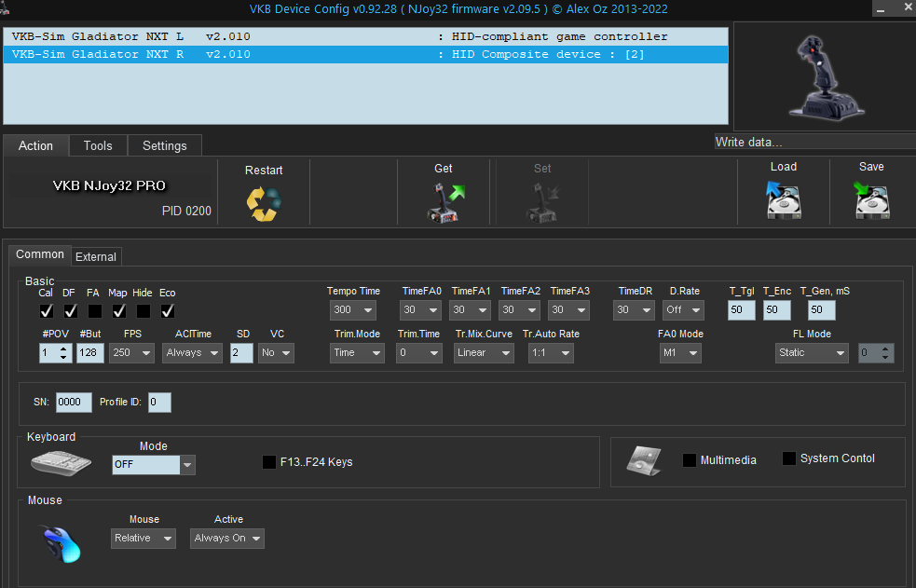Click the Write data status field
916x588 pixels.
(815, 142)
